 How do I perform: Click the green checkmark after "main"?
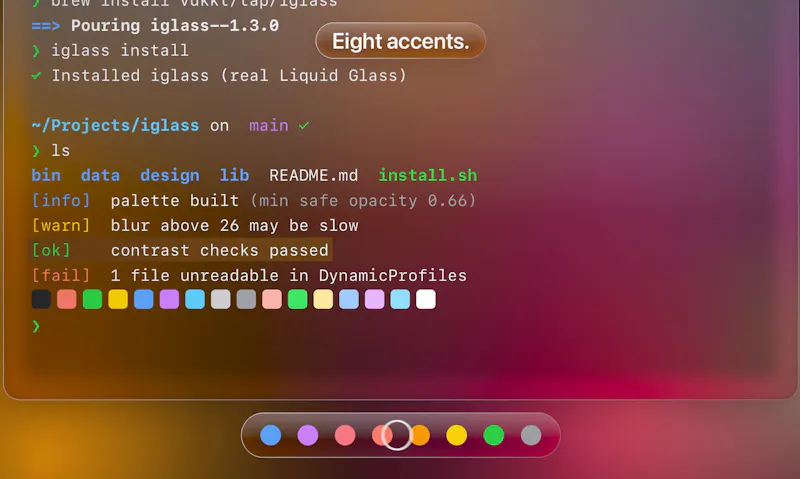click(x=304, y=125)
